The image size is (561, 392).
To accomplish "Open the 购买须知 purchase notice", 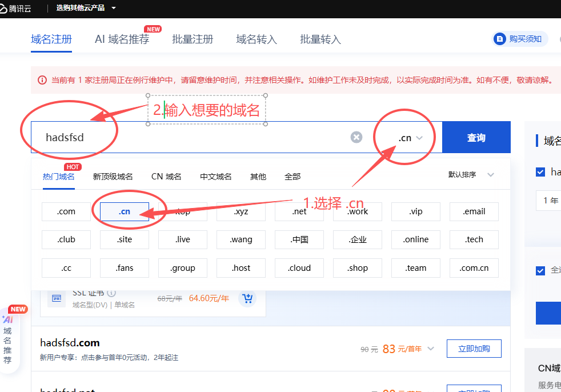I will click(519, 39).
